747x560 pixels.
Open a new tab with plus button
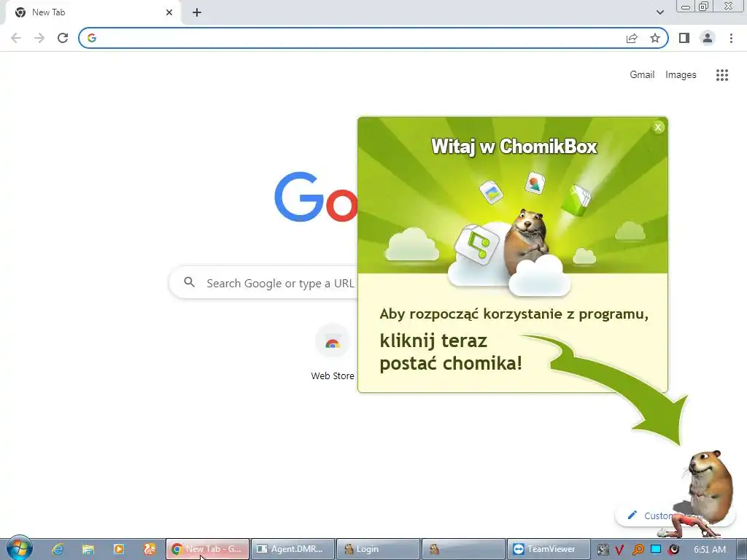(x=197, y=12)
